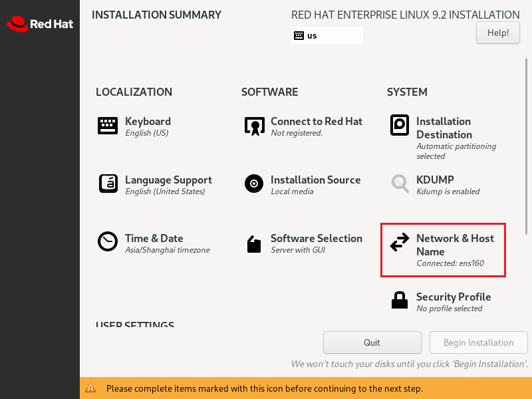Click 'English (United States)' text
This screenshot has height=399, width=532.
point(165,192)
